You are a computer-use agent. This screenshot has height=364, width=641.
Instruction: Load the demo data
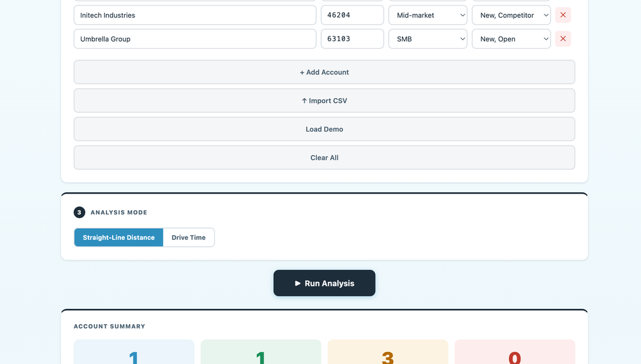pyautogui.click(x=324, y=129)
